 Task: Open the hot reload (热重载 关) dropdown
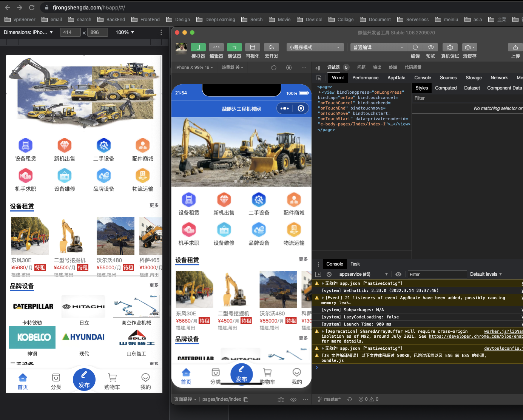pos(232,67)
